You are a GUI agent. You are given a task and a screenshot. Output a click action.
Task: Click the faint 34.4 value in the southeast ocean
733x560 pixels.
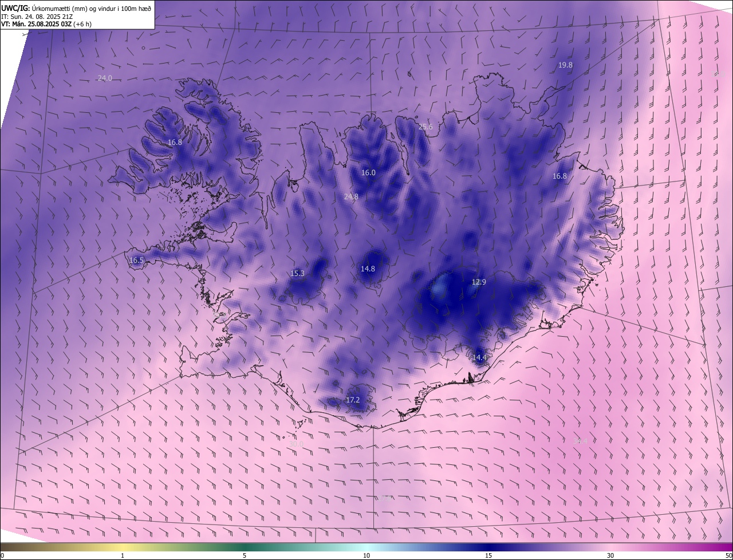pos(581,440)
